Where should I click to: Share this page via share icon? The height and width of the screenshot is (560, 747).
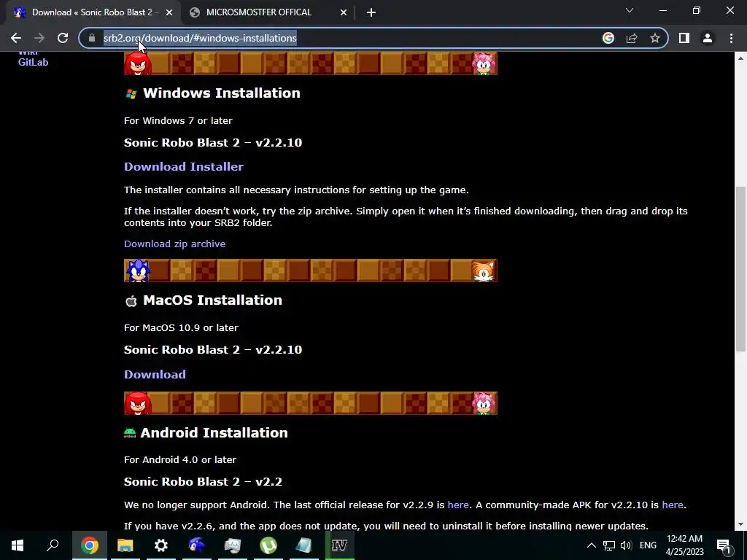pos(632,38)
